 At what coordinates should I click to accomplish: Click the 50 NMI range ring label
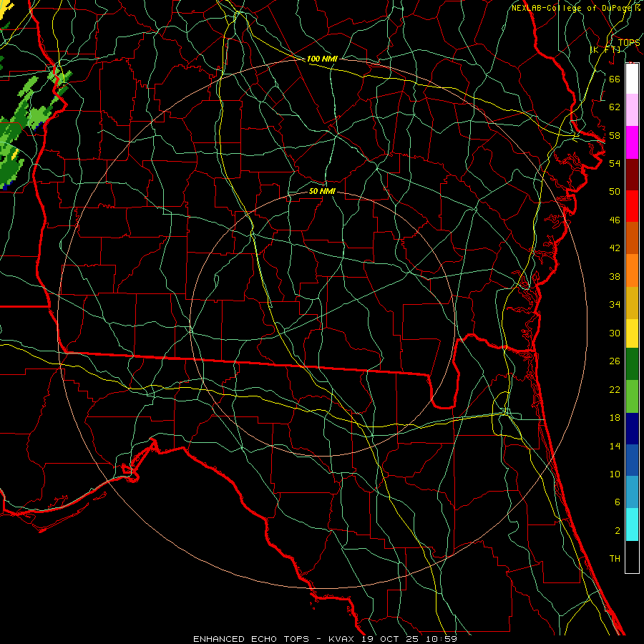(x=322, y=191)
